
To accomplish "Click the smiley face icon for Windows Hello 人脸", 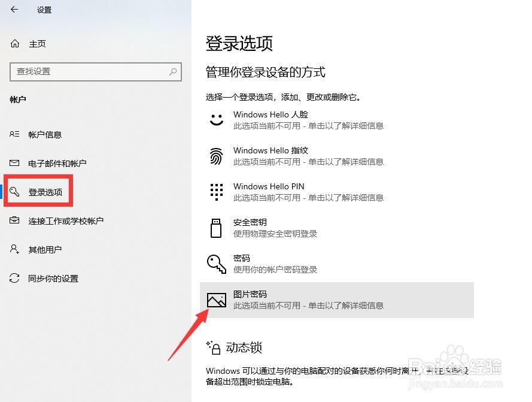I will [217, 120].
